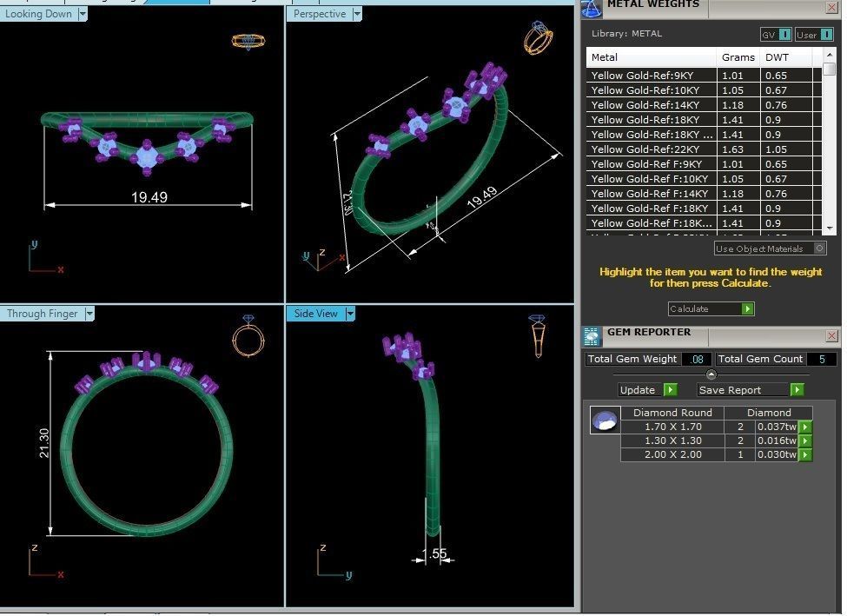Viewport: 847px width, 616px height.
Task: Click the center diamond in Looking Down view
Action: pos(147,157)
